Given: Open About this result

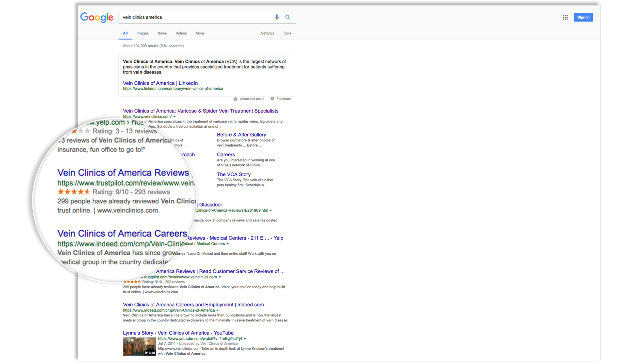Looking at the screenshot, I should [252, 99].
